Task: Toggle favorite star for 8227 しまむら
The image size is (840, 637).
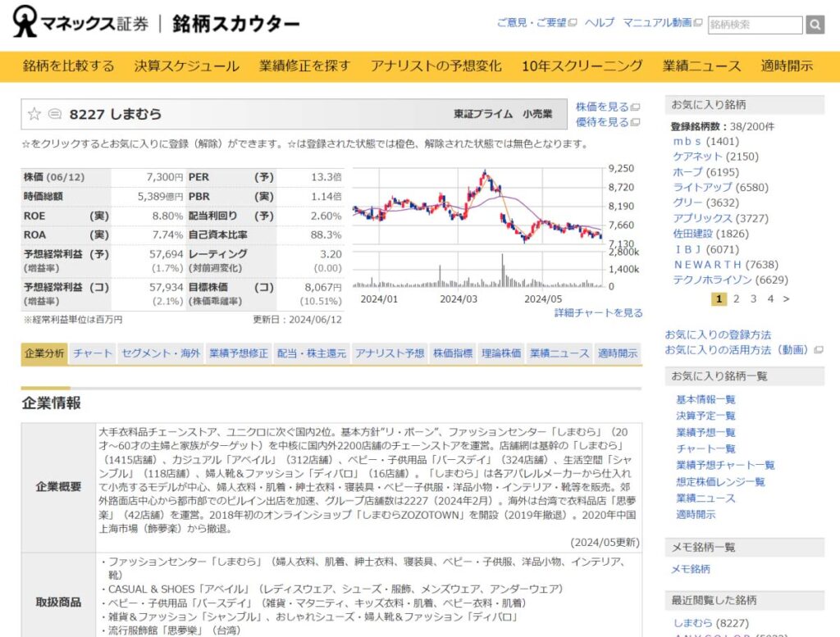Action: pos(34,114)
